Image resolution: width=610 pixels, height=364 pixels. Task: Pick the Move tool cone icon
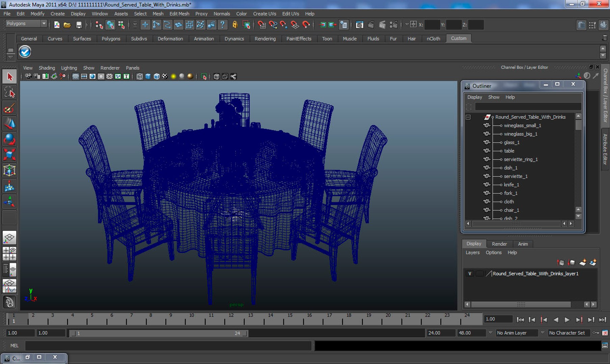(9, 124)
